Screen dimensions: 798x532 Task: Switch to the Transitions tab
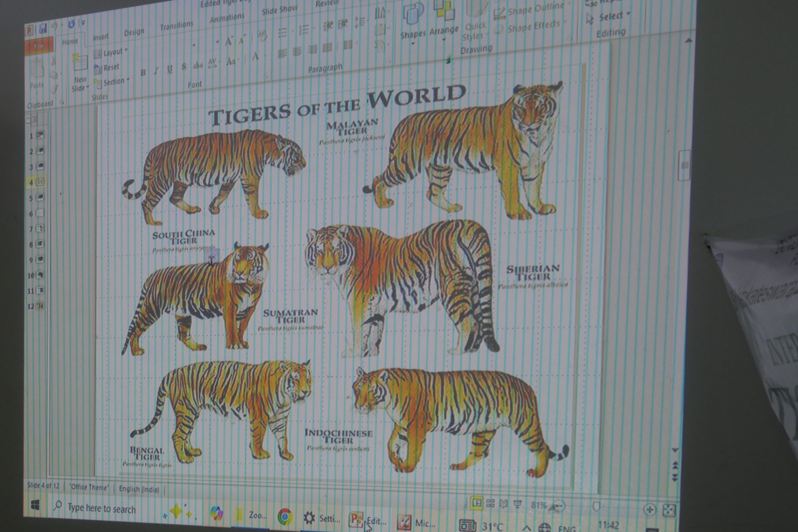coord(176,26)
